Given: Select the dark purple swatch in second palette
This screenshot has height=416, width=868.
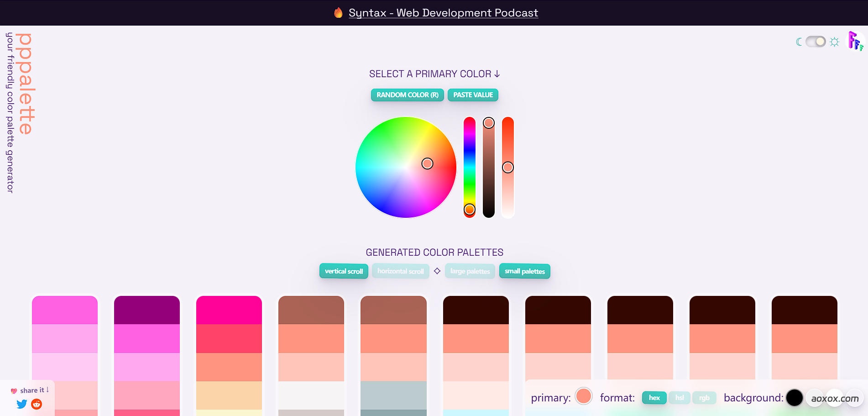Looking at the screenshot, I should click(x=147, y=310).
